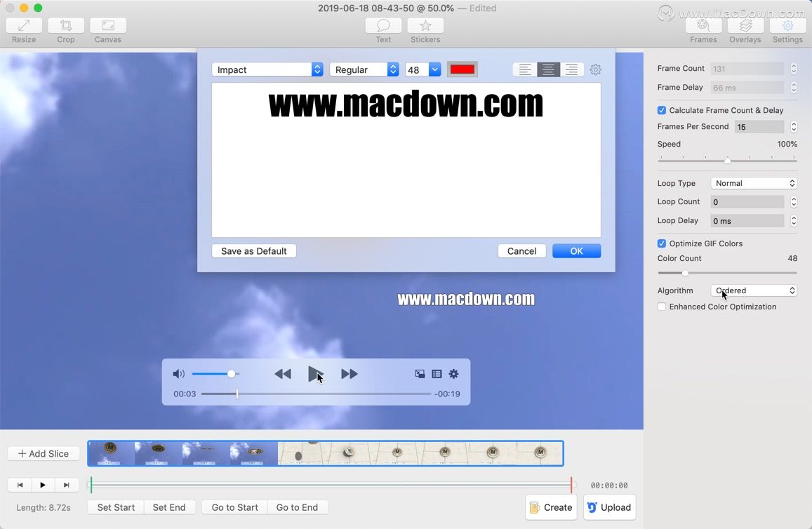This screenshot has height=529, width=812.
Task: Click the Loop Count input field
Action: (x=747, y=202)
